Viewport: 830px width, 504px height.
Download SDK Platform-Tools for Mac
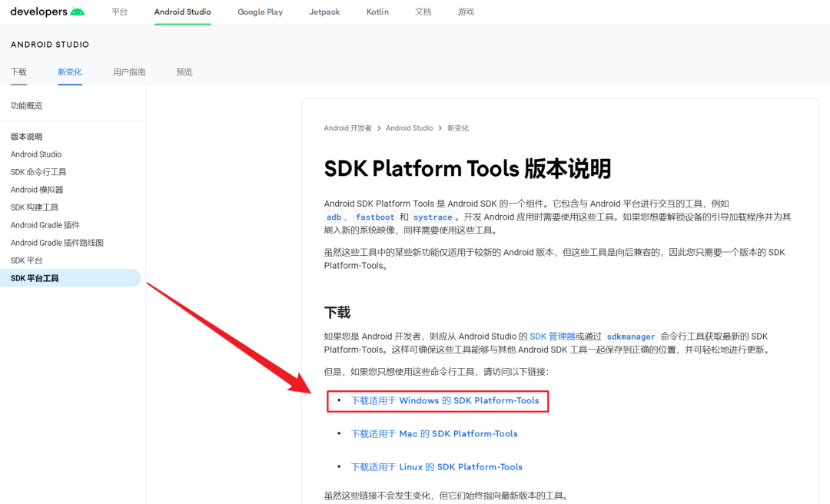[434, 434]
